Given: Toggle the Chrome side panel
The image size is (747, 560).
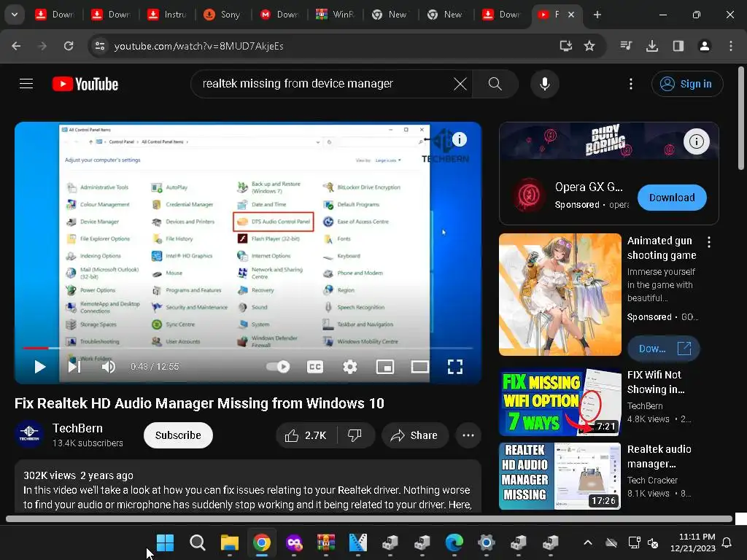Looking at the screenshot, I should [678, 46].
